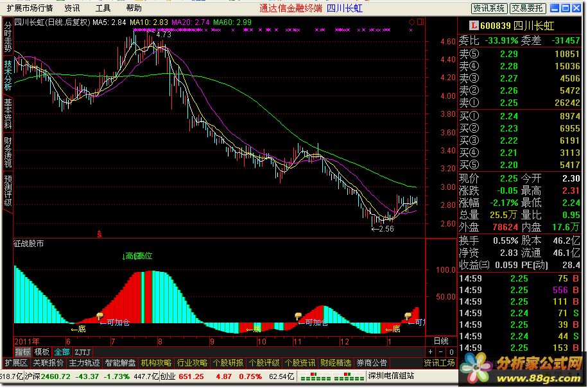The height and width of the screenshot is (388, 588).
Task: Click the hand signal icon near November 可加仓
Action: (298, 316)
